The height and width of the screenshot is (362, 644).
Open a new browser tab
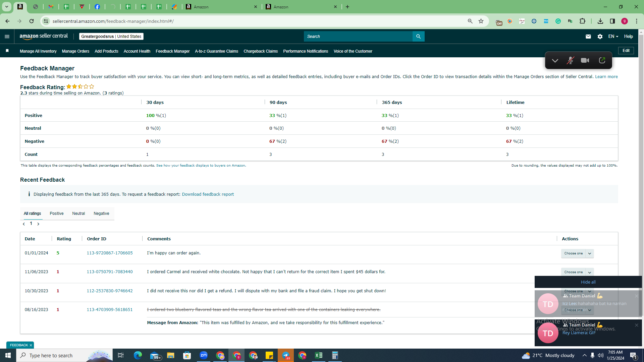click(347, 7)
